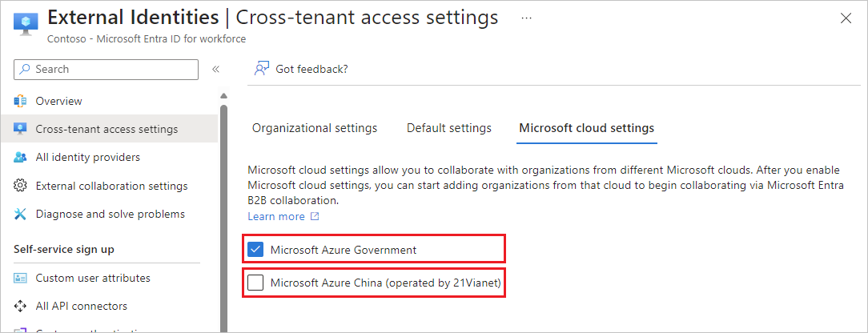Select the Microsoft cloud settings tab
Screen dimensions: 868x333
[586, 128]
